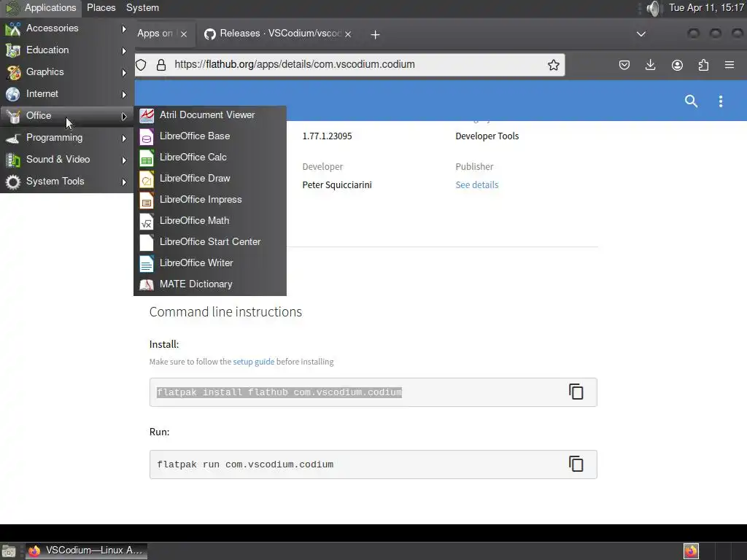Click the show desktop icon in bottom panel
Viewport: 747px width, 560px height.
click(x=9, y=551)
